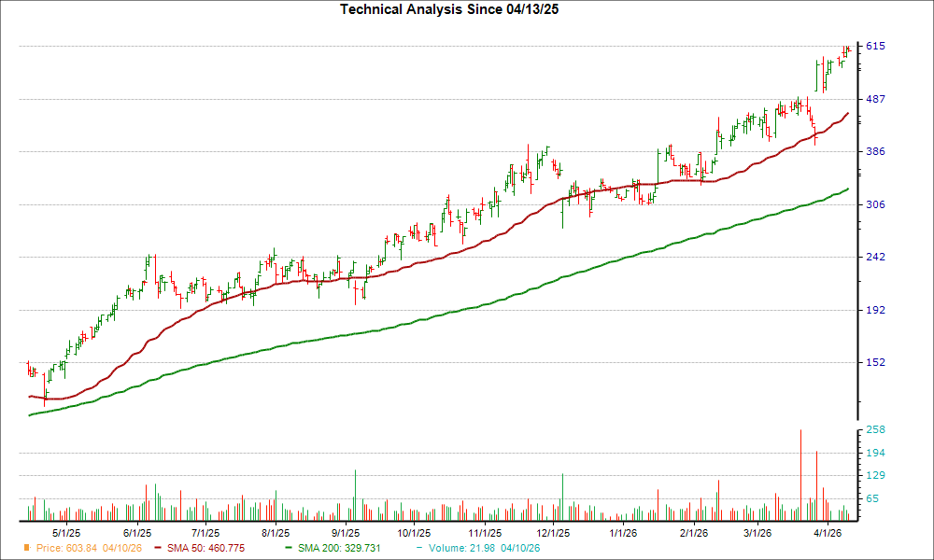
Task: Click the Volume: 21.98 legend label
Action: [462, 549]
